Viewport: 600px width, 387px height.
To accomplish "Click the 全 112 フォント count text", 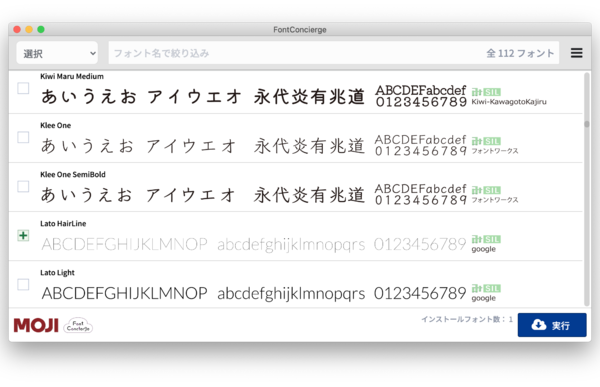I will click(x=520, y=53).
